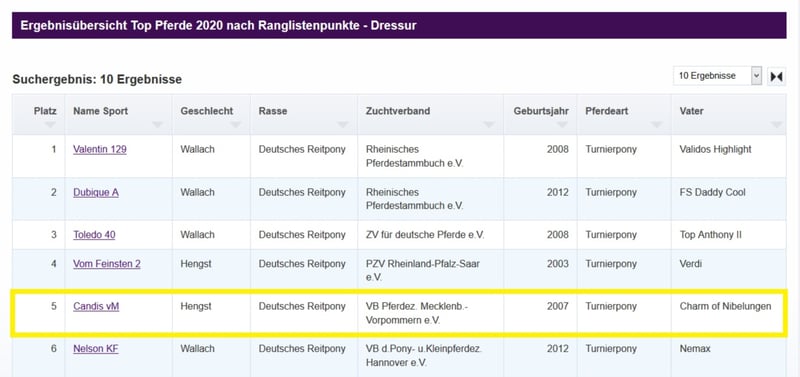Click the collapse columns icon next to results dropdown

point(776,77)
